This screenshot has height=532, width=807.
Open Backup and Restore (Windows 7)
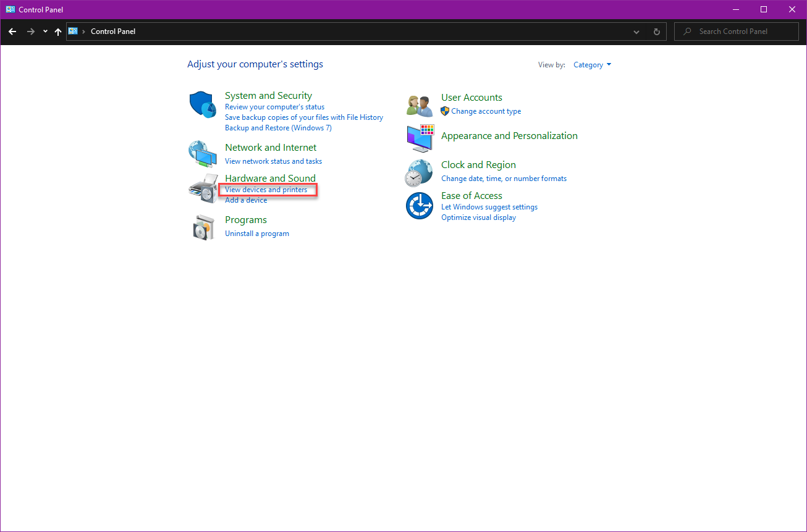(278, 128)
